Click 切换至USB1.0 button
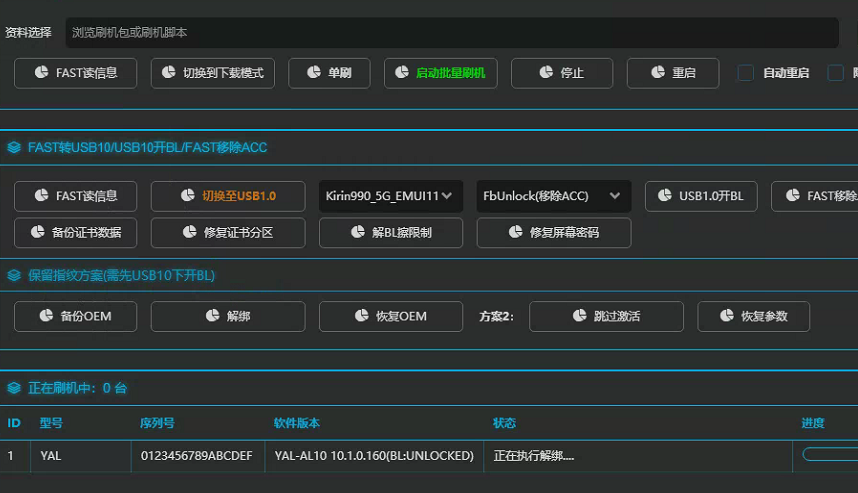 click(x=228, y=196)
